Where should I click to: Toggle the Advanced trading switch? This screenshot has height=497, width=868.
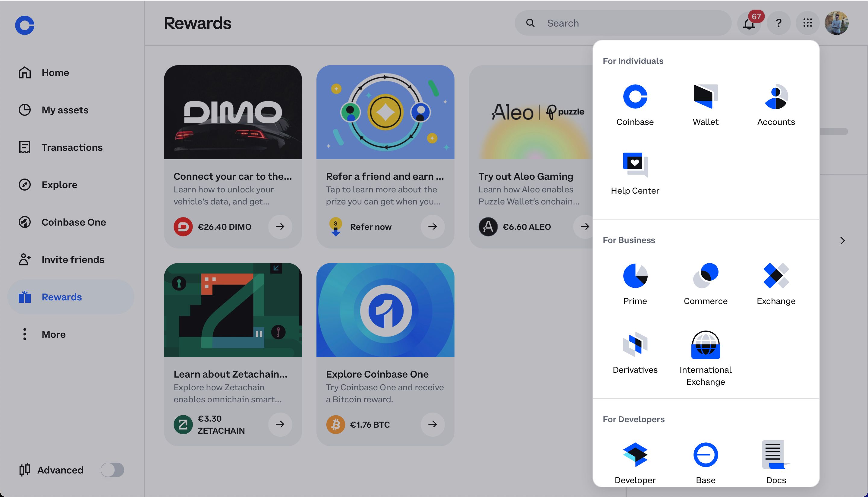112,470
